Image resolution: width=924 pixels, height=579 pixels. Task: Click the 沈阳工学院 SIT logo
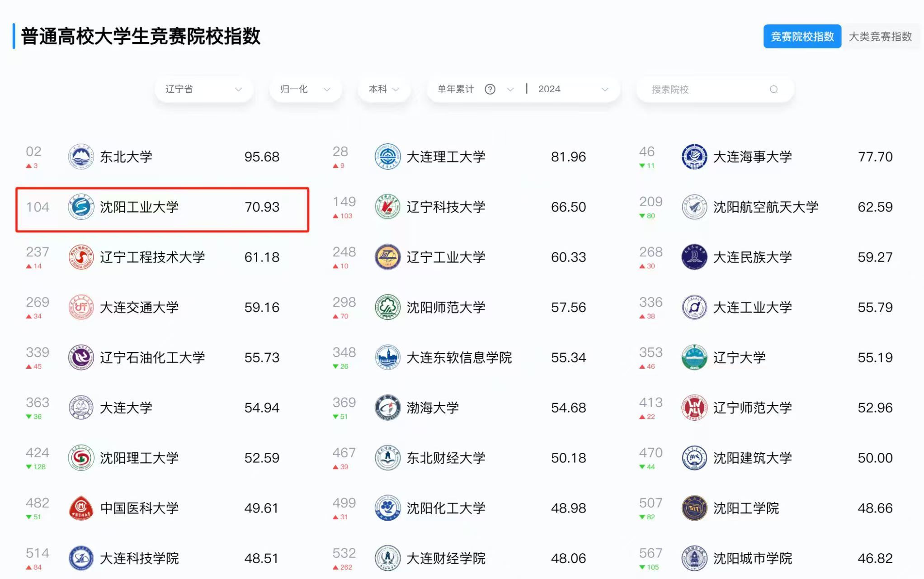pos(694,508)
